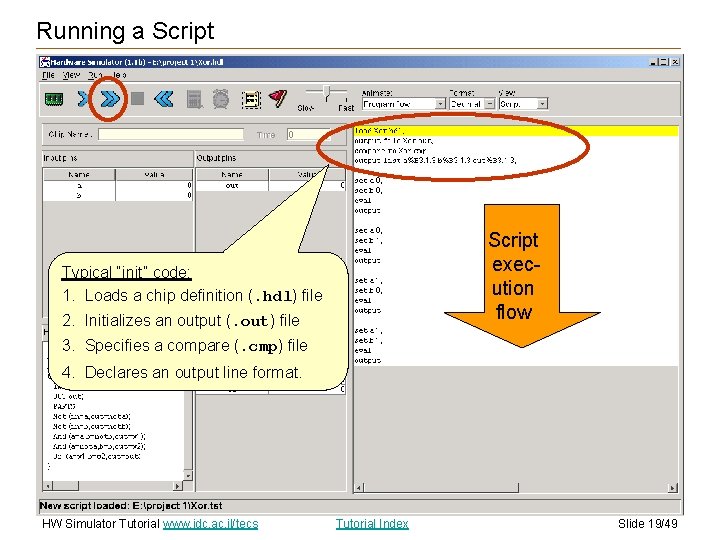Click HDL panel scroll-right arrow

pyautogui.click(x=178, y=486)
